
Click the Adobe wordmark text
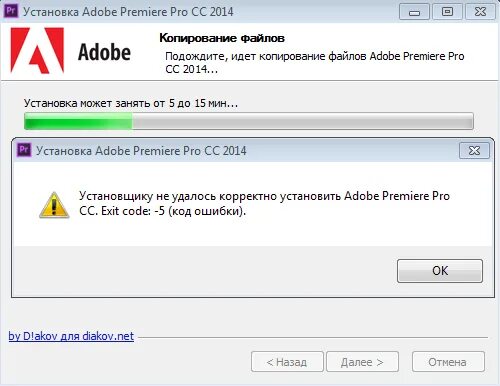click(x=104, y=53)
